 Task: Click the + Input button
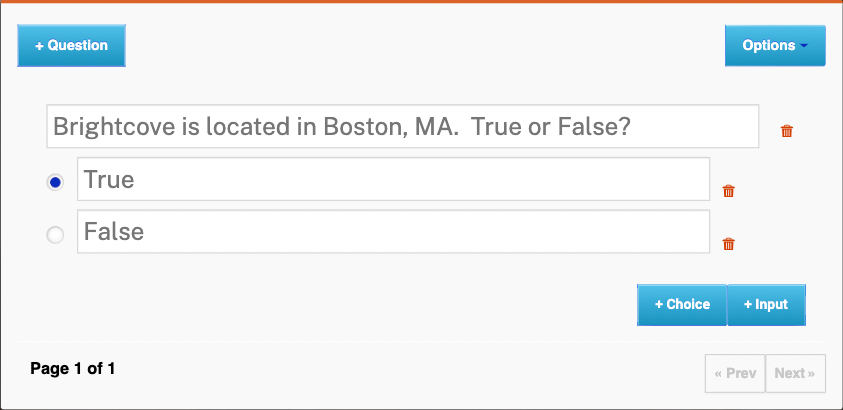pos(766,305)
